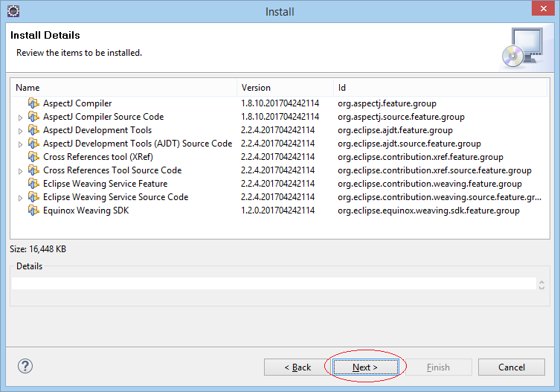
Task: Expand AspectJ Compiler Source Code tree node
Action: tap(20, 118)
